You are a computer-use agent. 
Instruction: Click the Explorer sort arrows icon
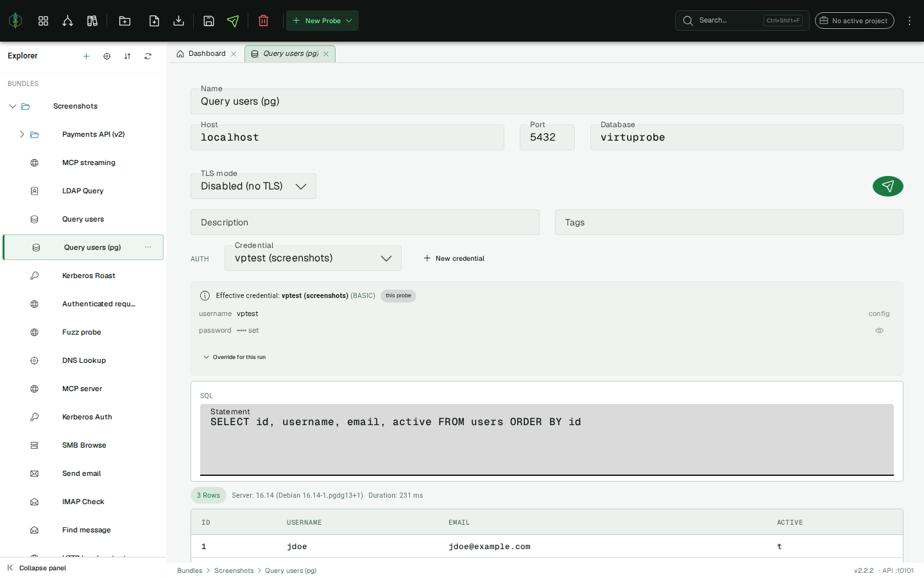[x=127, y=56]
